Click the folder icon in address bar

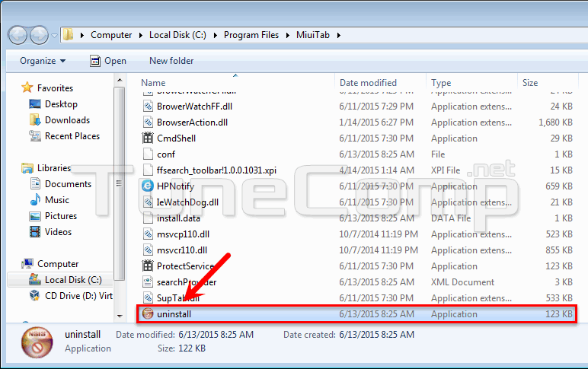click(x=69, y=35)
